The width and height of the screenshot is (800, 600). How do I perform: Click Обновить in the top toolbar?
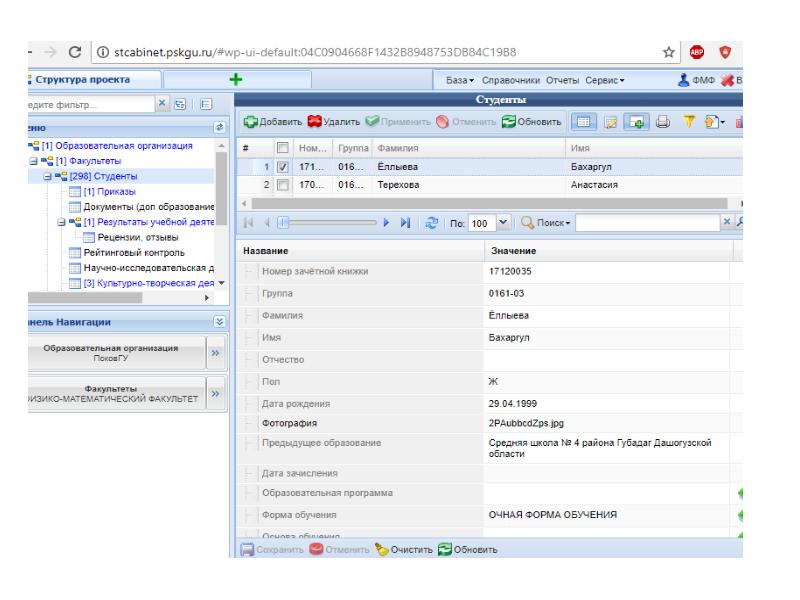click(x=531, y=122)
